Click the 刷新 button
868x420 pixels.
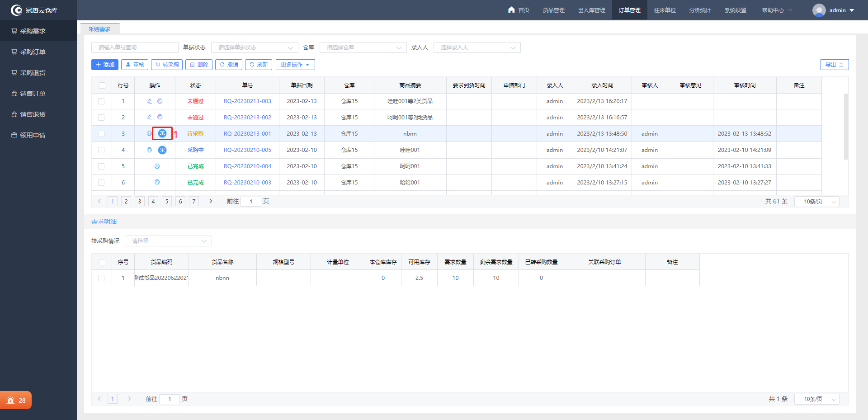point(259,65)
